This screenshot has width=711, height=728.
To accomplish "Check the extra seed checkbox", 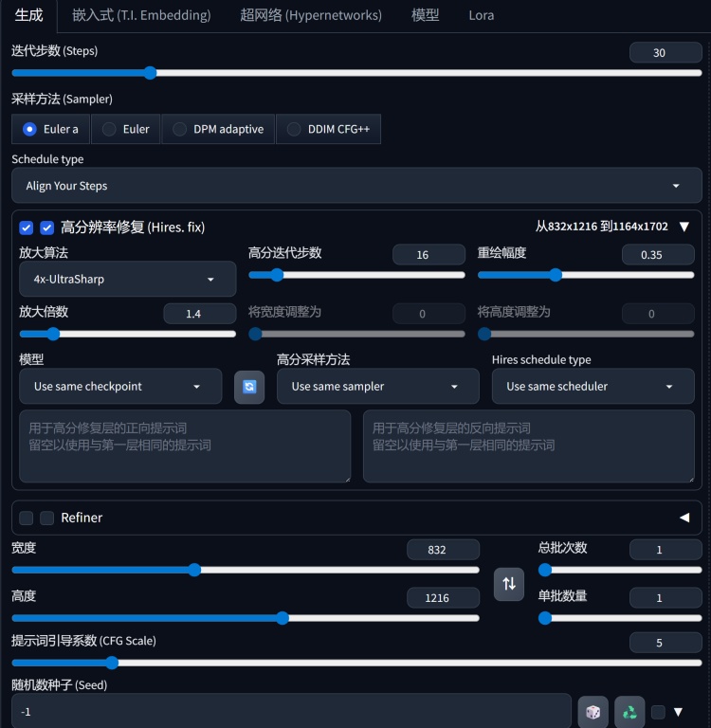I will coord(658,712).
